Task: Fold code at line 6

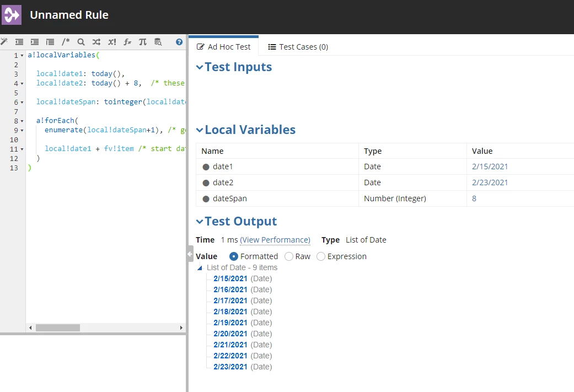Action: click(x=22, y=103)
